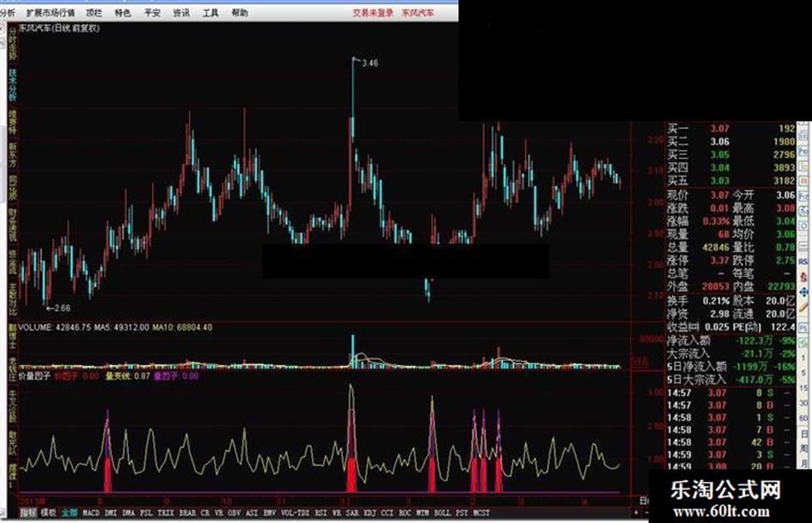Switch to weekly (周) period button
The image size is (812, 523).
point(804,448)
